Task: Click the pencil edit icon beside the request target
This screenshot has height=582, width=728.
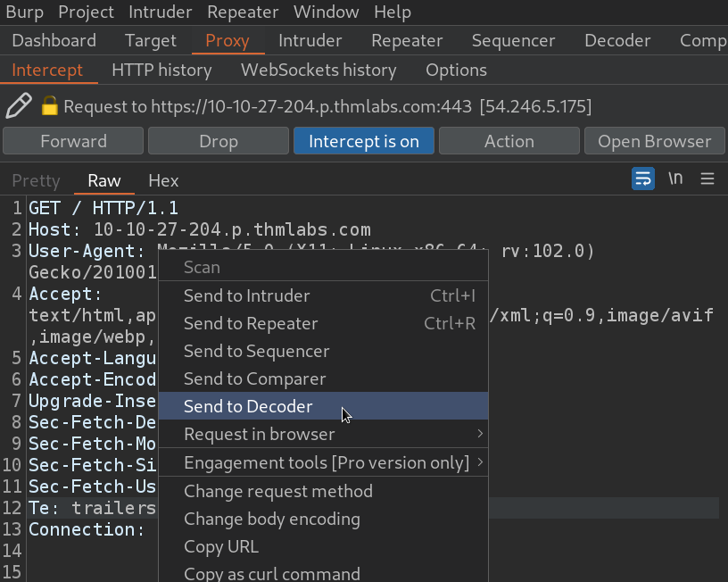Action: 19,106
